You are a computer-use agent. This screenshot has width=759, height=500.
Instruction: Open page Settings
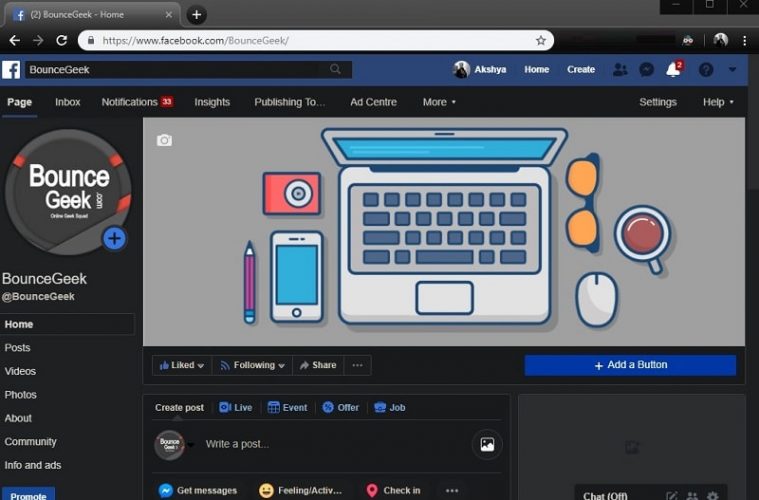click(658, 102)
